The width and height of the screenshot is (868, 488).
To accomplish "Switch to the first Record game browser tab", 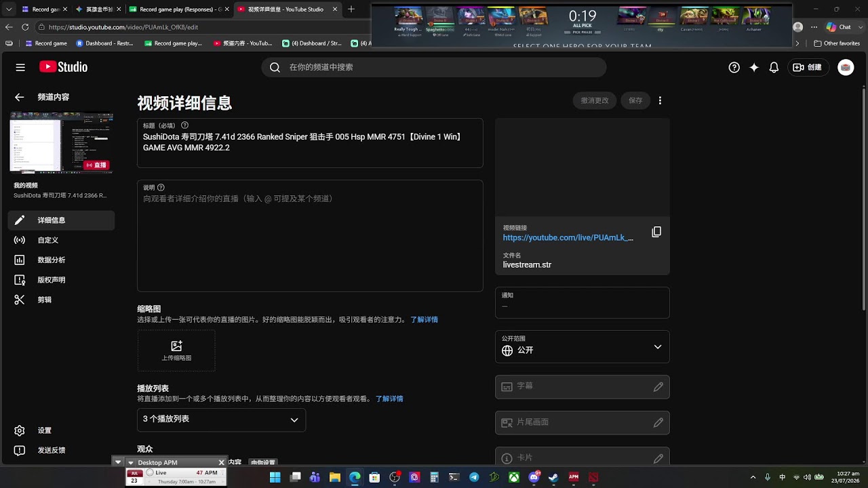I will [44, 9].
